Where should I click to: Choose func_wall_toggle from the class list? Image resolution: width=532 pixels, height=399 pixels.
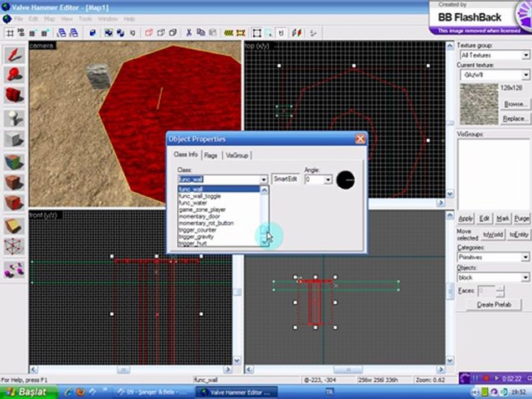click(x=200, y=196)
